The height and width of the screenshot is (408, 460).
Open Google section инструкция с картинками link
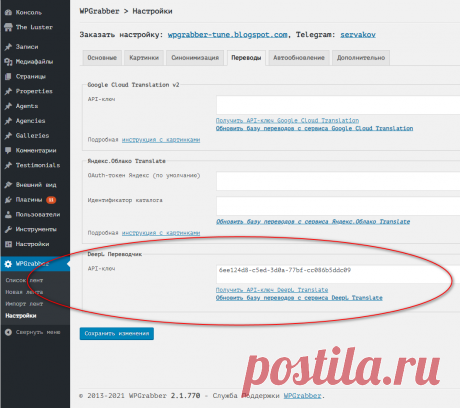[161, 140]
